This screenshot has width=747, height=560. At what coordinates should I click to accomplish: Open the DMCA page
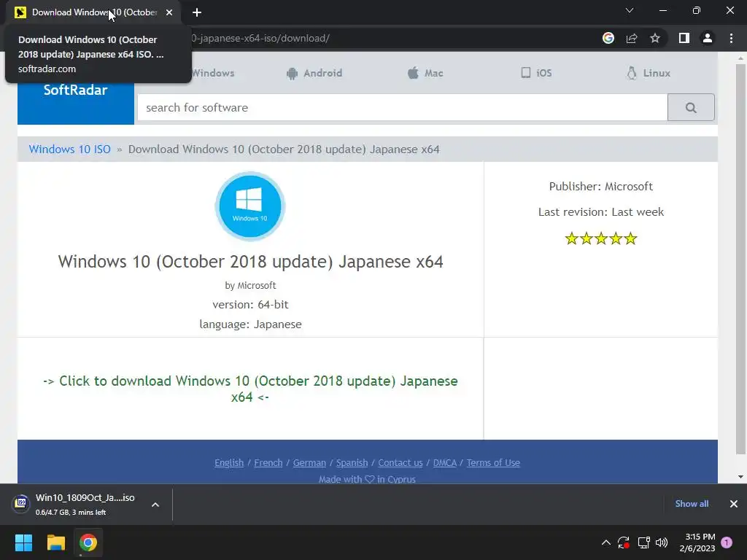[444, 462]
